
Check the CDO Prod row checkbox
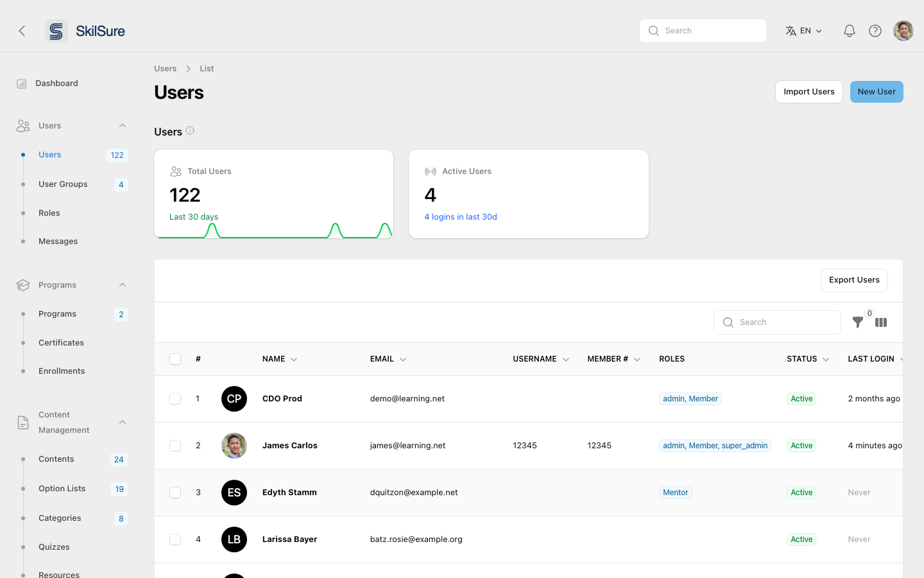click(x=175, y=399)
